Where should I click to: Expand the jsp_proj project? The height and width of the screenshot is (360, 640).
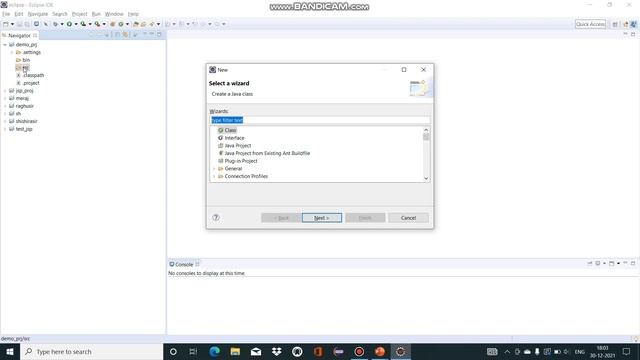coord(5,91)
